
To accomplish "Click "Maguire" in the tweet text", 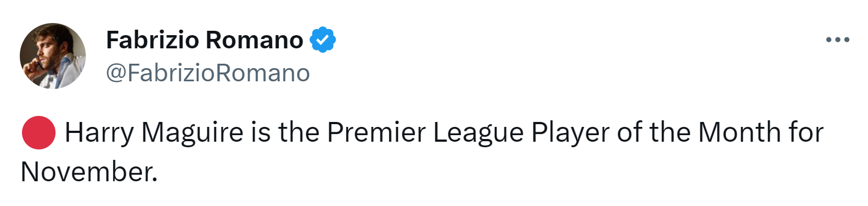I will point(192,132).
